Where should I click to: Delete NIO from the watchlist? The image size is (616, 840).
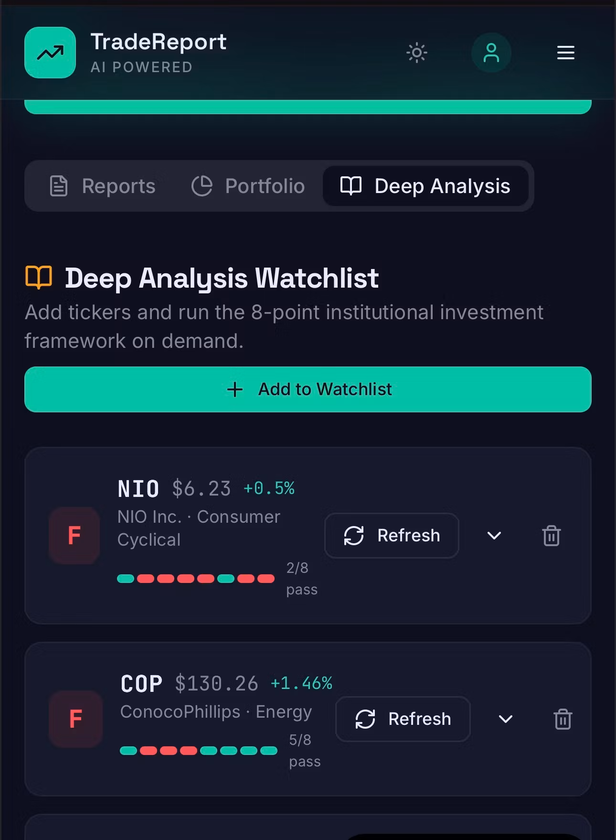click(x=552, y=536)
